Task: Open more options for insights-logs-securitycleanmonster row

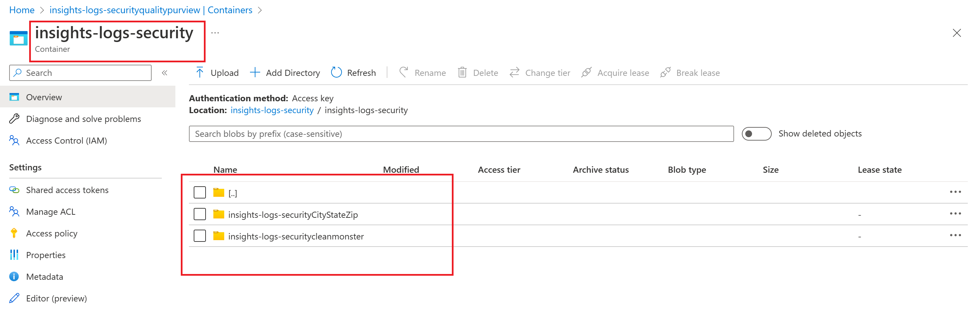Action: pos(955,235)
